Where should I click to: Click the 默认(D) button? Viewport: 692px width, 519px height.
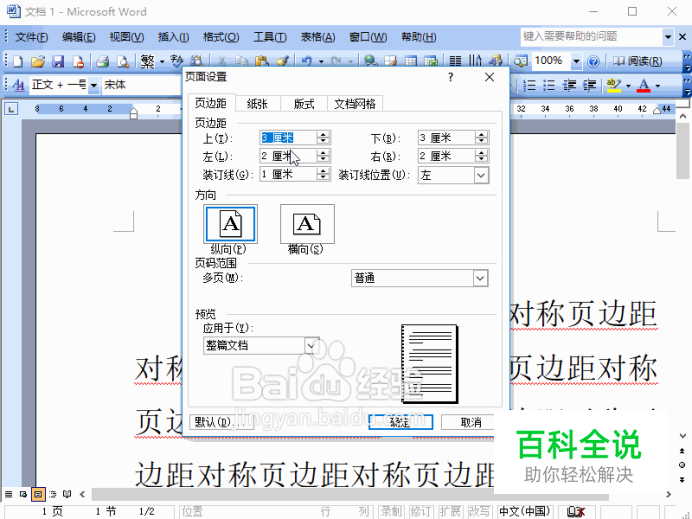coord(221,422)
